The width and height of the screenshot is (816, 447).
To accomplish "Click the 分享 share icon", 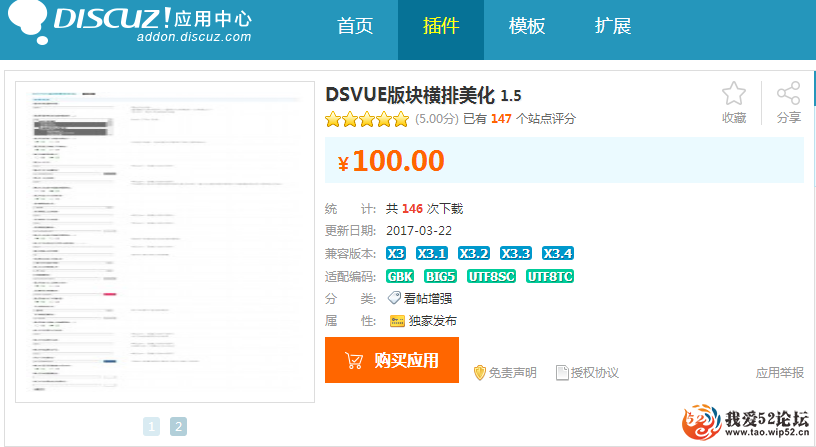I will (788, 94).
